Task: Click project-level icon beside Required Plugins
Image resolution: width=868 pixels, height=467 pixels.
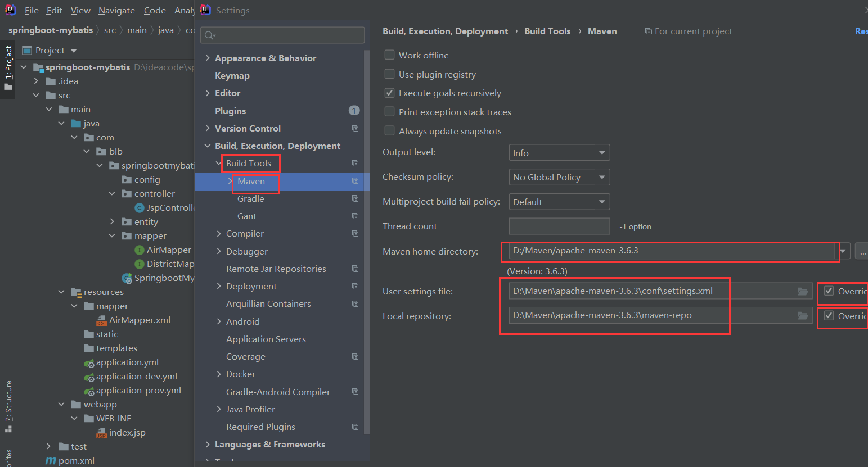Action: click(x=355, y=427)
